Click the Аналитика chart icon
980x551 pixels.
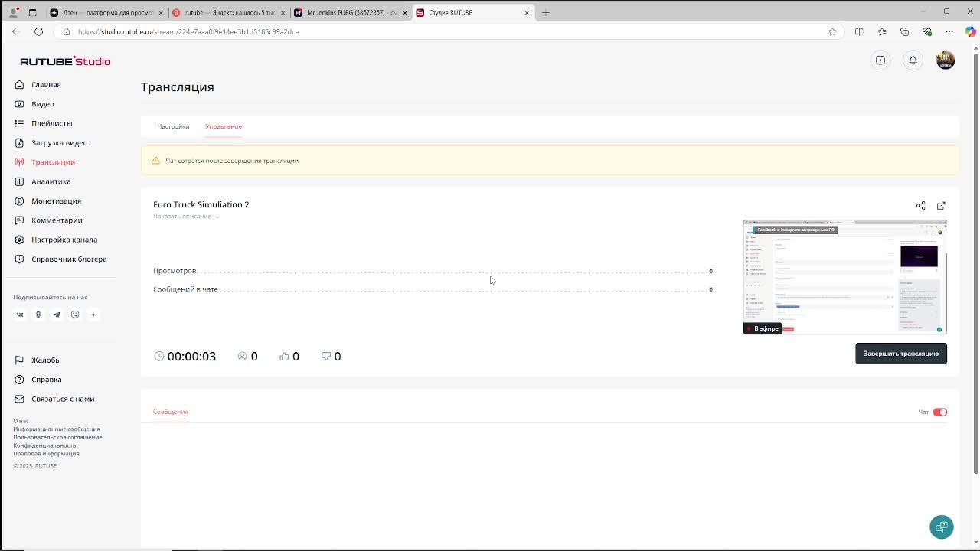(19, 181)
